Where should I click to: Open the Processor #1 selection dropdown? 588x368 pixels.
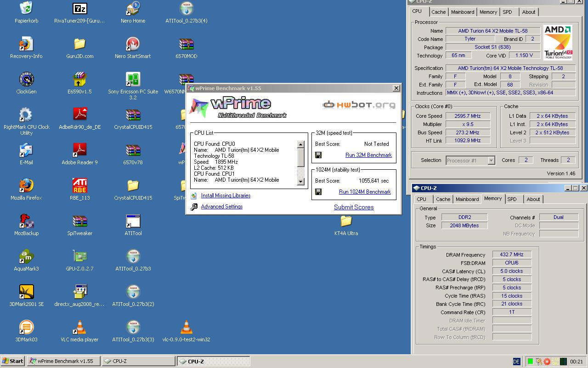click(x=470, y=160)
